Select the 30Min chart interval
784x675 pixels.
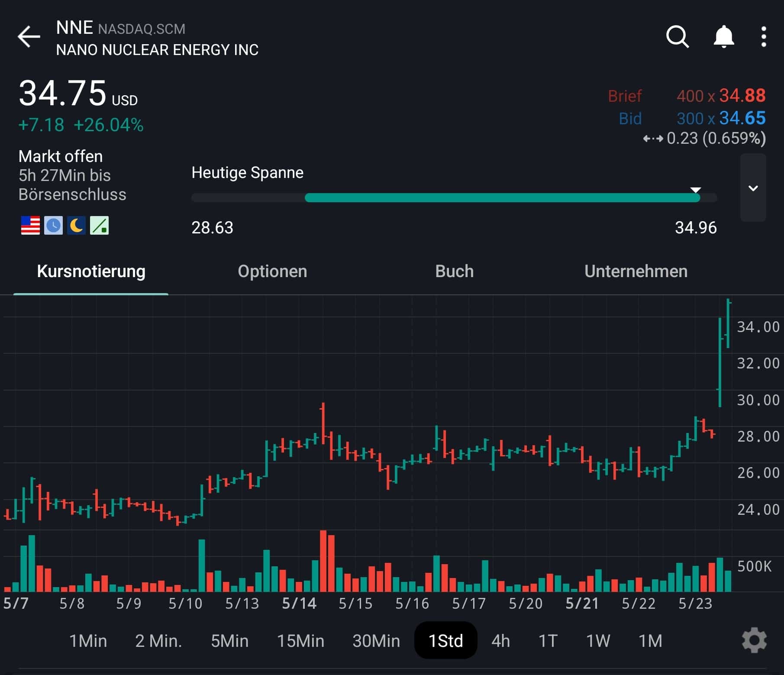click(376, 641)
